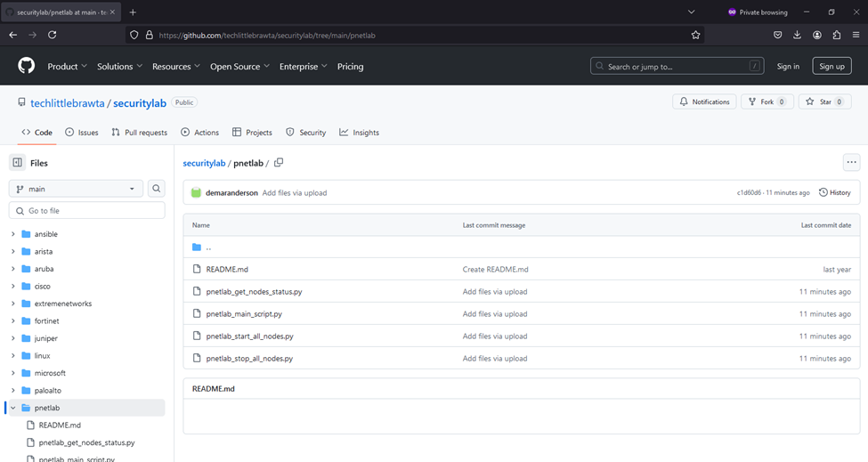This screenshot has width=868, height=462.
Task: Click demaranderson's avatar icon
Action: [196, 192]
